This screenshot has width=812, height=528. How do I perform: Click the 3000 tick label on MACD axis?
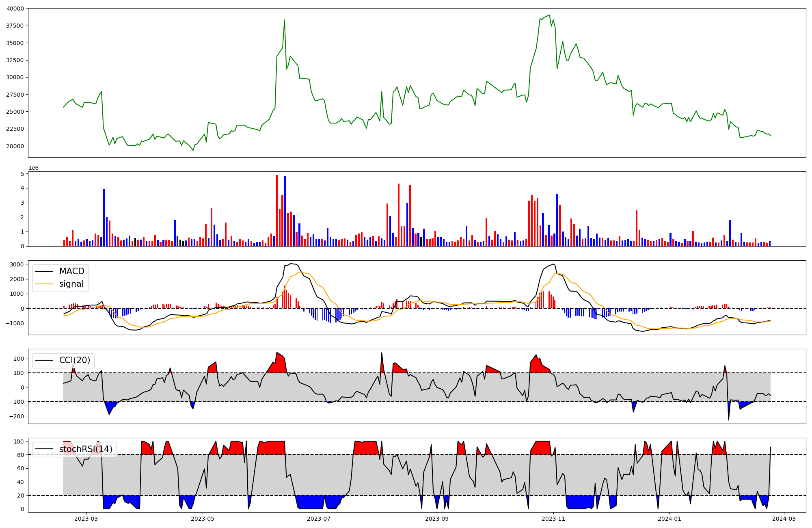point(17,264)
